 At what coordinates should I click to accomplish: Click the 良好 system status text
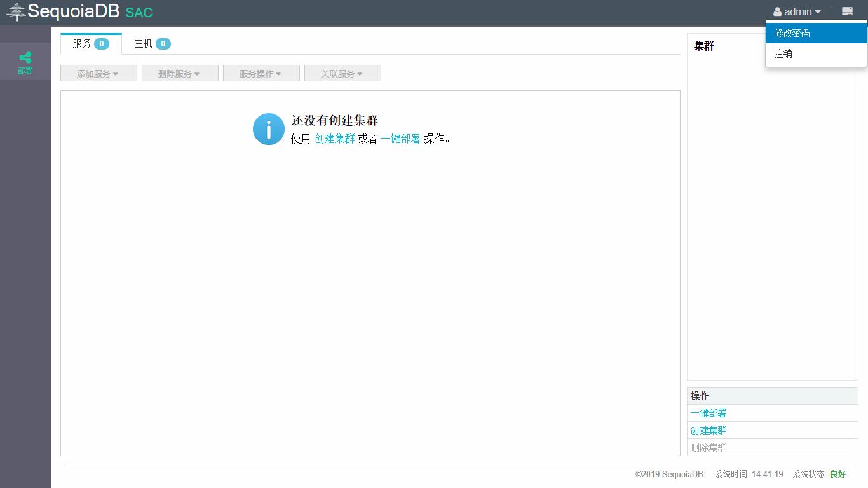click(837, 474)
